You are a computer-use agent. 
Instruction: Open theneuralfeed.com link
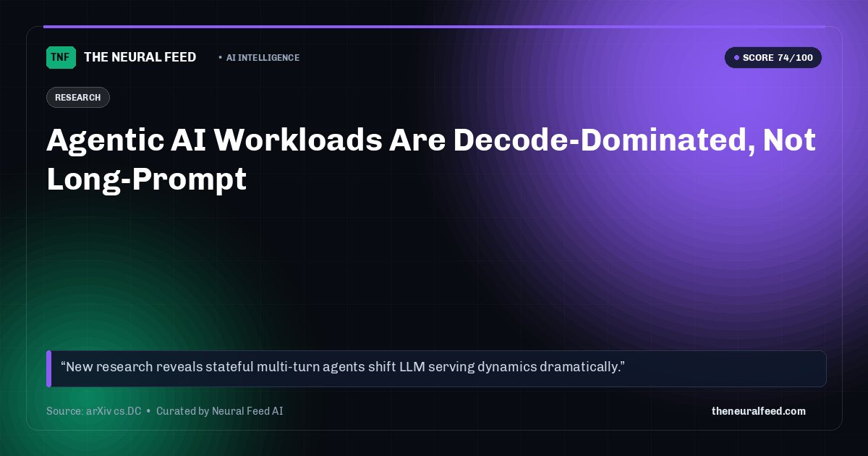click(758, 411)
